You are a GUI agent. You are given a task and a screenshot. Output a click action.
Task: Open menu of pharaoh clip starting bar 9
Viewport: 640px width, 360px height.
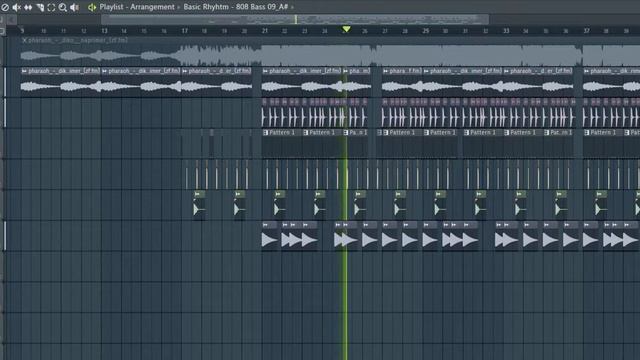point(24,71)
